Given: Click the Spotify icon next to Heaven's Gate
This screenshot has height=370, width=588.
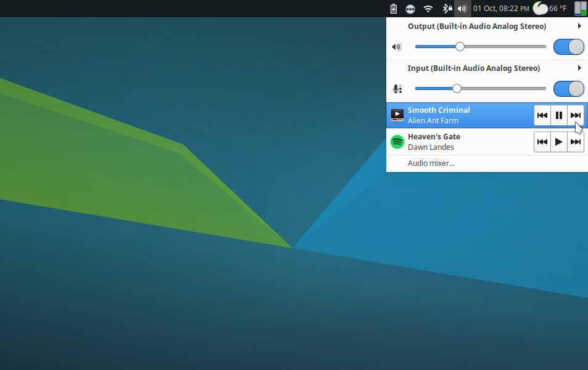Looking at the screenshot, I should click(397, 142).
